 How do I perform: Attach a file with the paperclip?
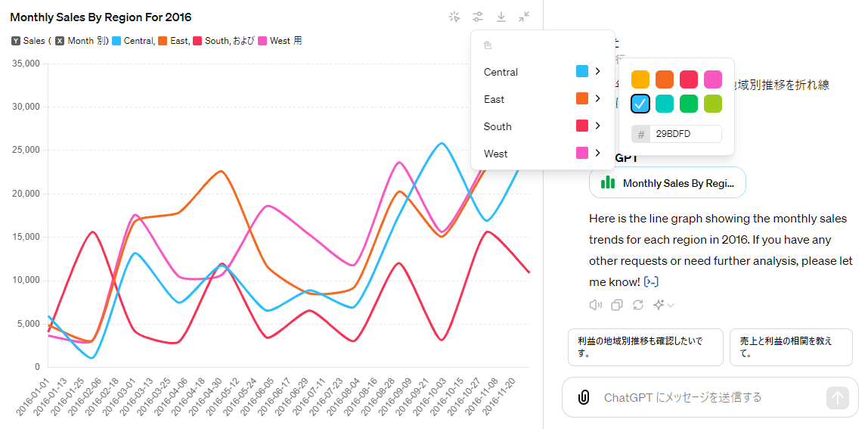click(x=584, y=397)
